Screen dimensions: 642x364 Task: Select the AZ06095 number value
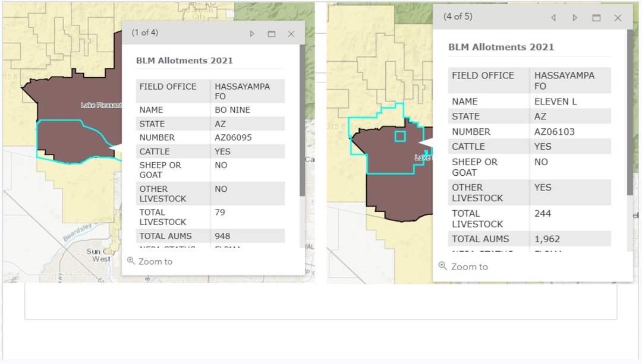233,137
